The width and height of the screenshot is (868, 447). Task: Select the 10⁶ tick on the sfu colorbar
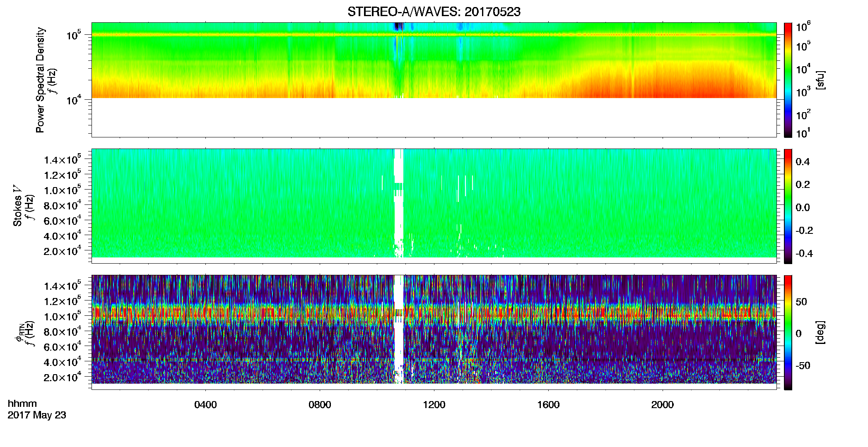point(803,27)
